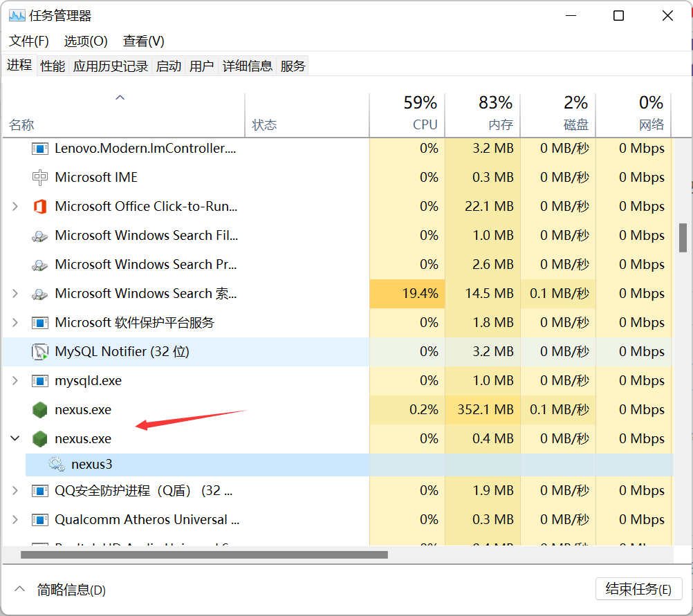
Task: Select the 进程 tab
Action: [19, 66]
